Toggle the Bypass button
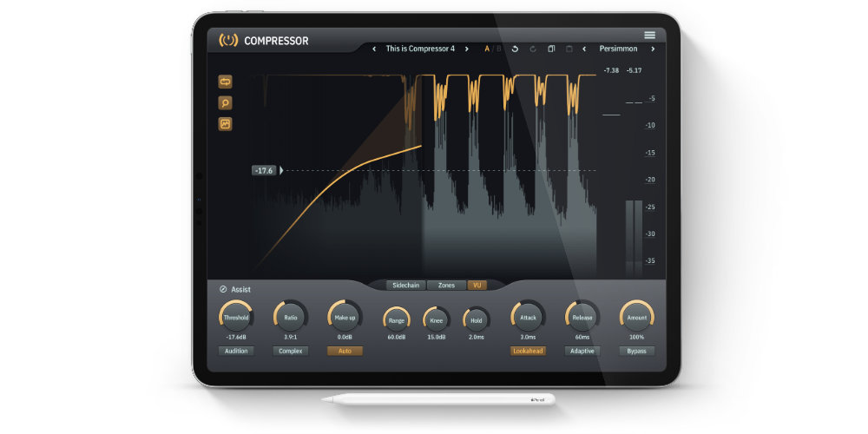Viewport: 868px width, 434px height. point(636,351)
